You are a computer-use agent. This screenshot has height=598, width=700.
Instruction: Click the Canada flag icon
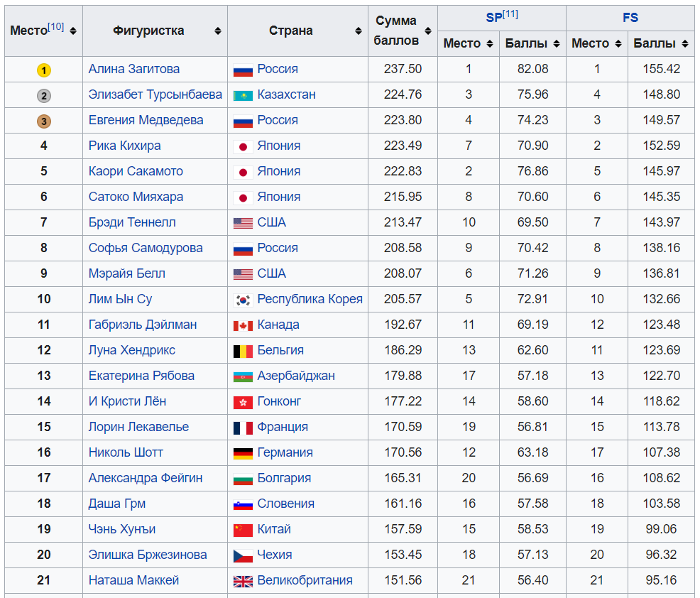[x=243, y=325]
